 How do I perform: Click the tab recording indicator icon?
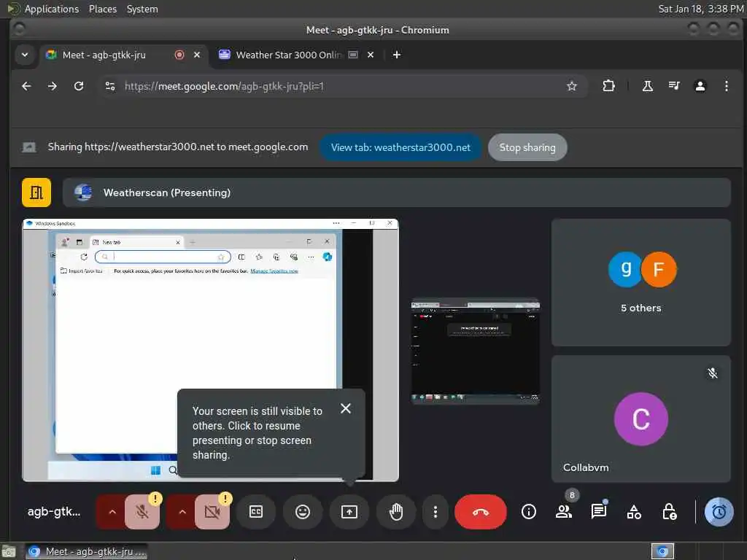(179, 55)
